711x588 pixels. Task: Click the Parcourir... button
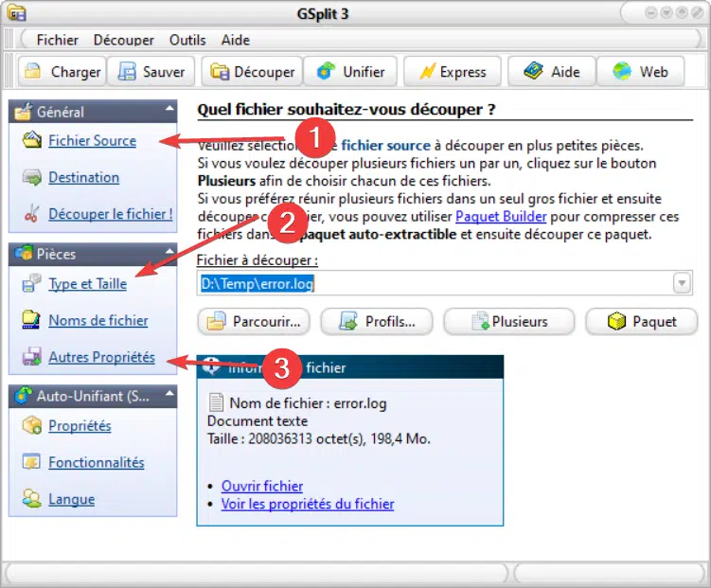[x=254, y=321]
